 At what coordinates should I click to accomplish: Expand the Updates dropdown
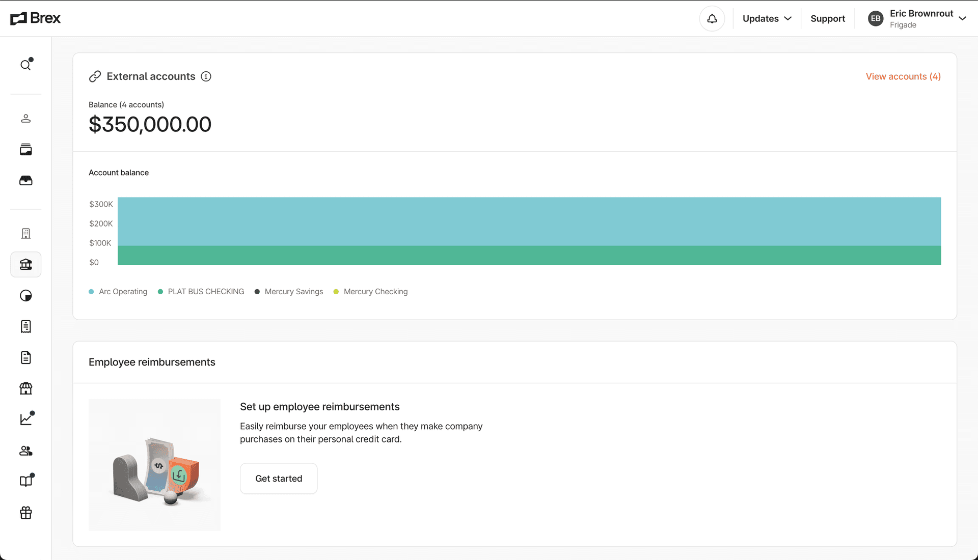(767, 19)
